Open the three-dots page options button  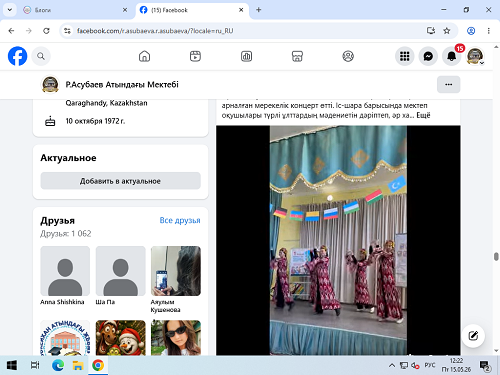[449, 84]
